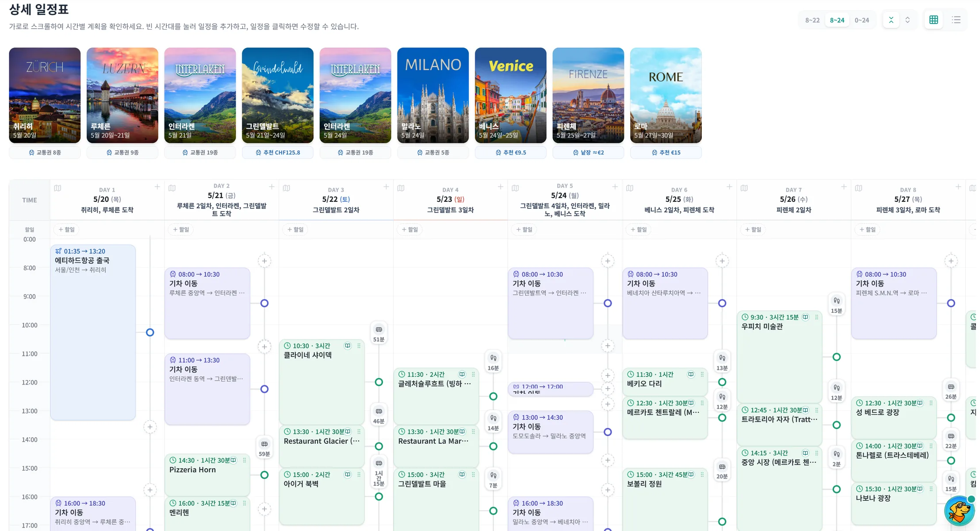This screenshot has width=980, height=531.
Task: Click 추천 €9.5 tag under 베니스
Action: point(511,153)
